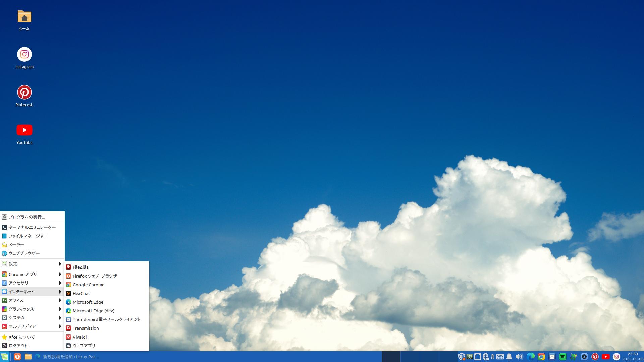Expand the グラフィックス submenu
This screenshot has height=362, width=644.
(x=32, y=309)
